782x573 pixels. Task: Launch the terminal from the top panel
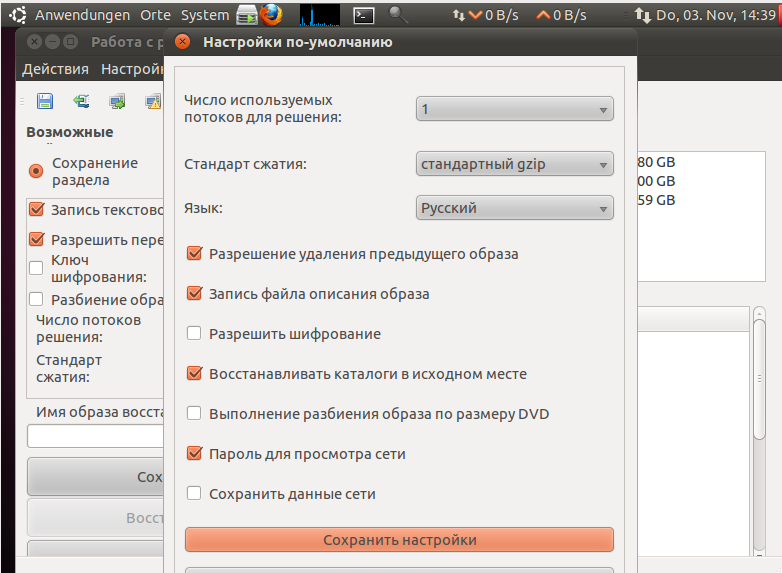point(364,15)
